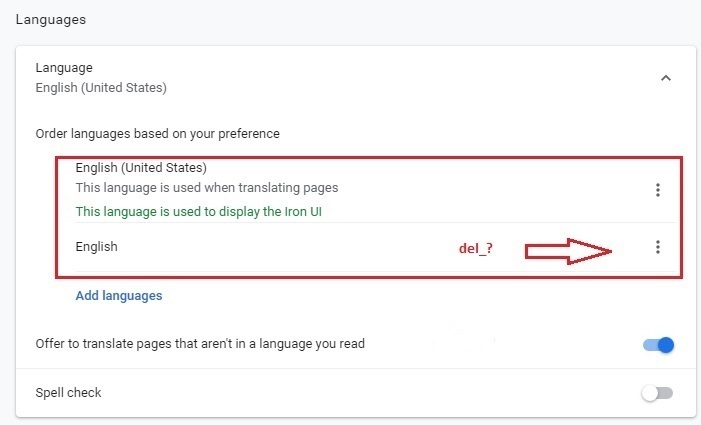Click the blue knob of the translate toggle
This screenshot has width=701, height=425.
(666, 345)
